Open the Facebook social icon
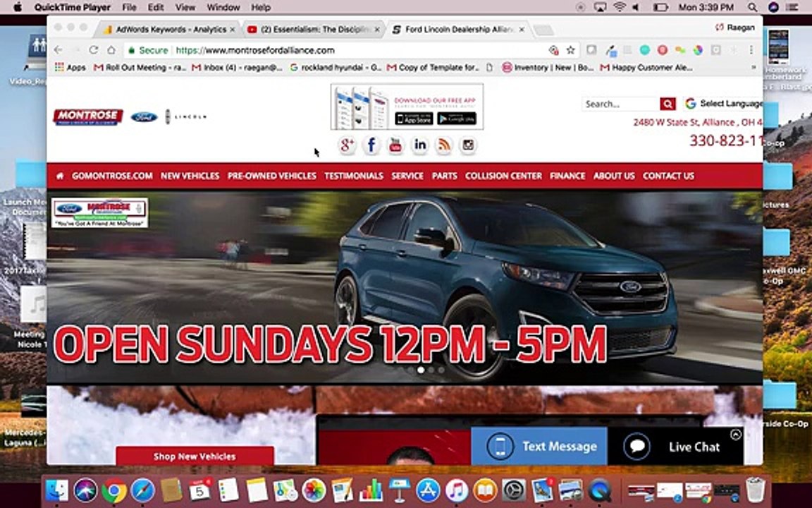The image size is (812, 508). (x=371, y=145)
